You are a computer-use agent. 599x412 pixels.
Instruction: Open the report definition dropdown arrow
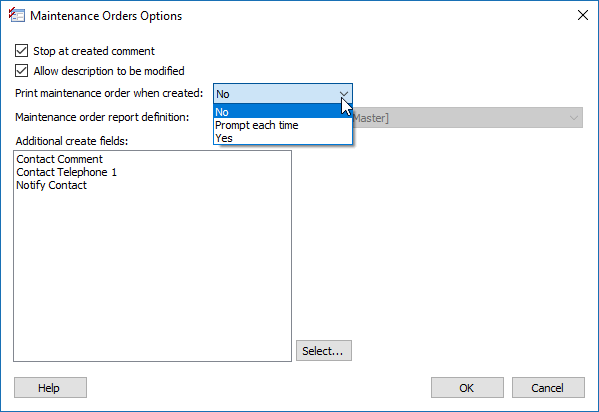click(x=573, y=118)
